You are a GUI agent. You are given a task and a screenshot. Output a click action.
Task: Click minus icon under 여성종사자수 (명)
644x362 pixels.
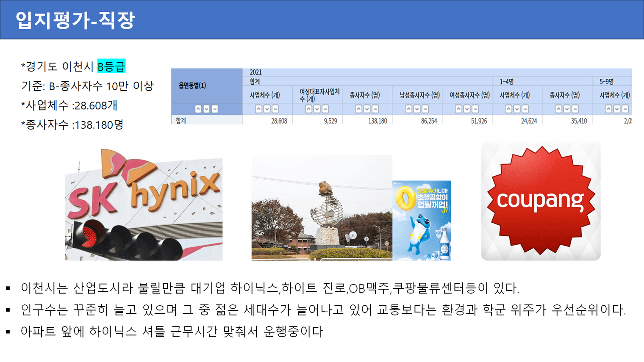(475, 109)
